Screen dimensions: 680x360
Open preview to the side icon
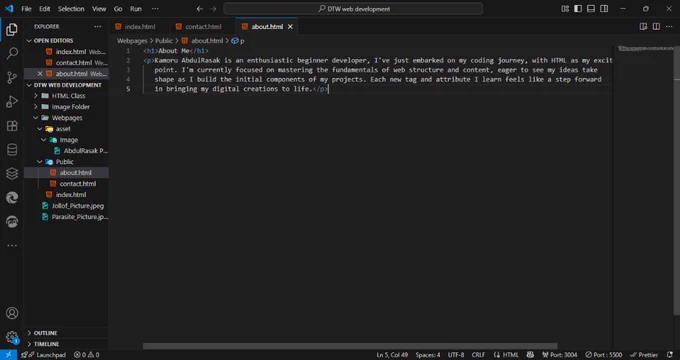click(x=644, y=26)
